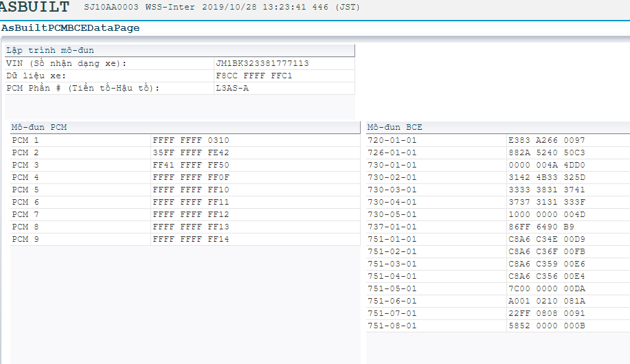Select the Lập trình mô-đun section header
Screen dimensions: 630x364
pyautogui.click(x=50, y=50)
